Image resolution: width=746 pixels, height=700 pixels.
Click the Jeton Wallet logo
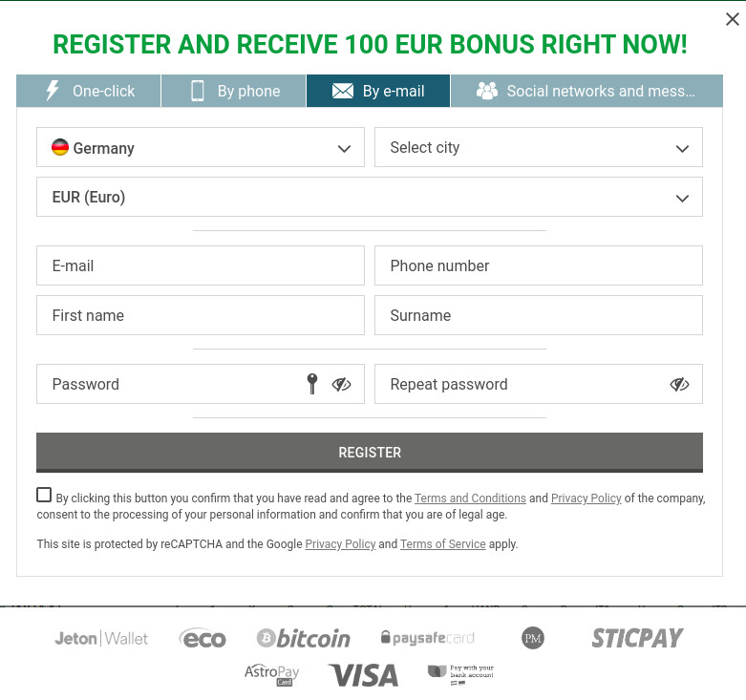(x=101, y=638)
